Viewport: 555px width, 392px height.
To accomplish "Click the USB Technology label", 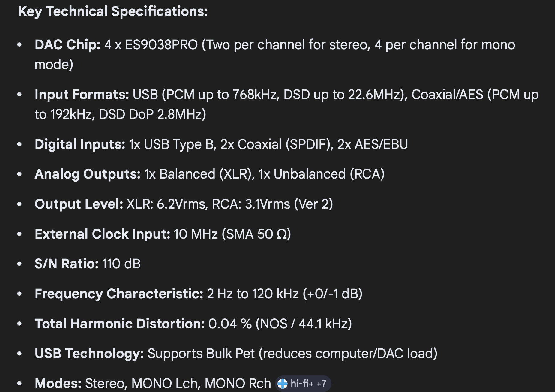I will [89, 354].
